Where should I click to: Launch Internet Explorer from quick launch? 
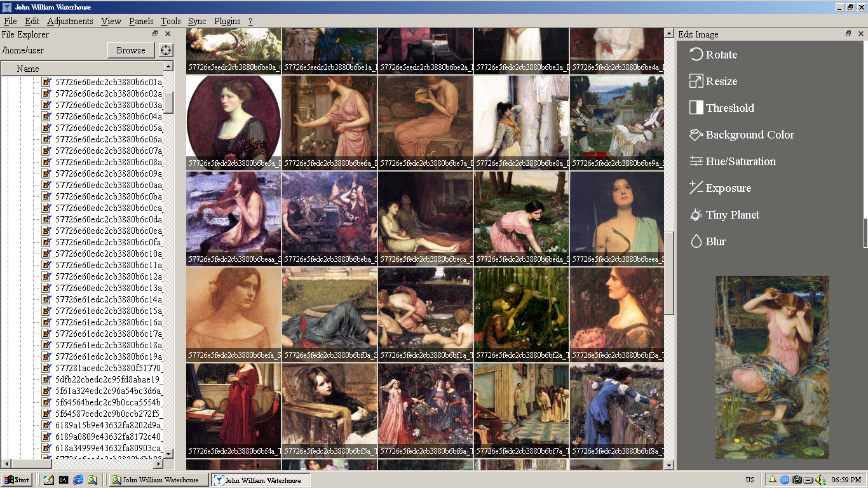point(78,480)
